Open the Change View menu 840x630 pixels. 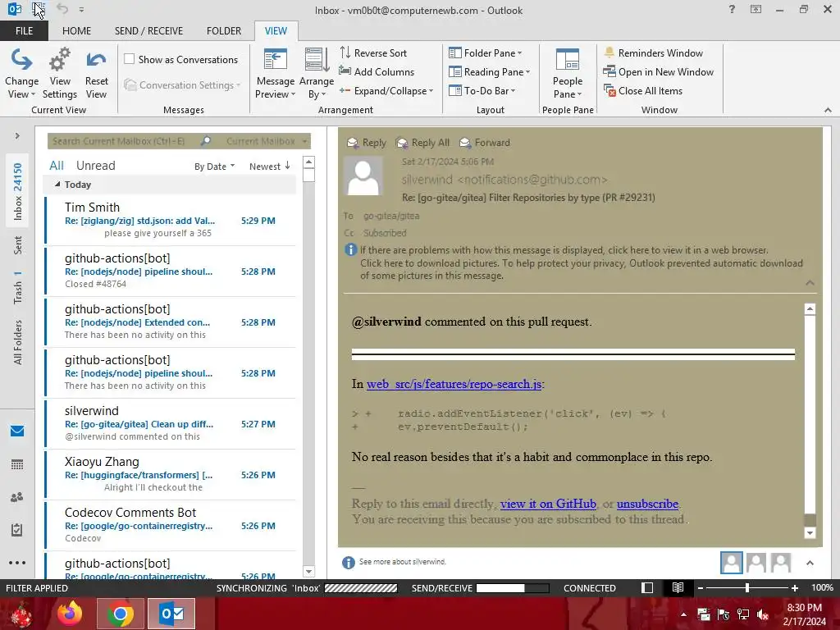pos(21,74)
